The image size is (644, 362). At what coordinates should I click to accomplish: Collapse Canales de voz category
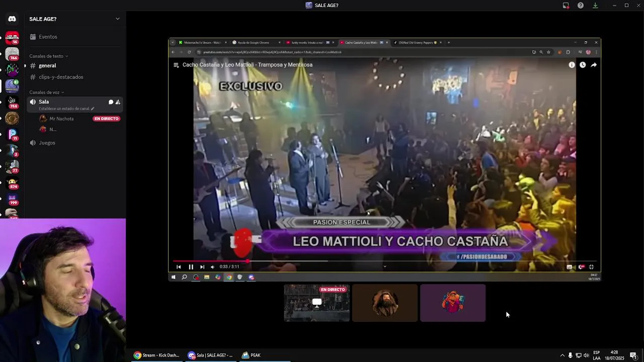click(x=46, y=93)
